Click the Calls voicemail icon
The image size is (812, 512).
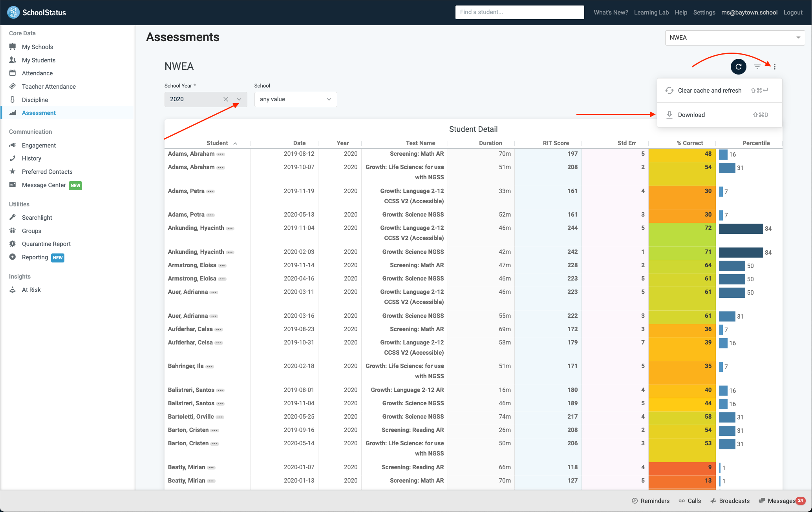click(682, 501)
